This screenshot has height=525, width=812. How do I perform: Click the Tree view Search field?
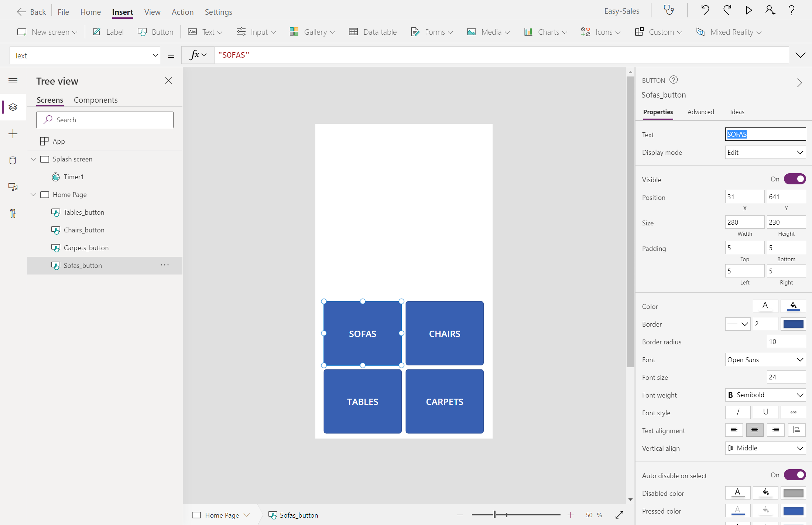point(105,120)
